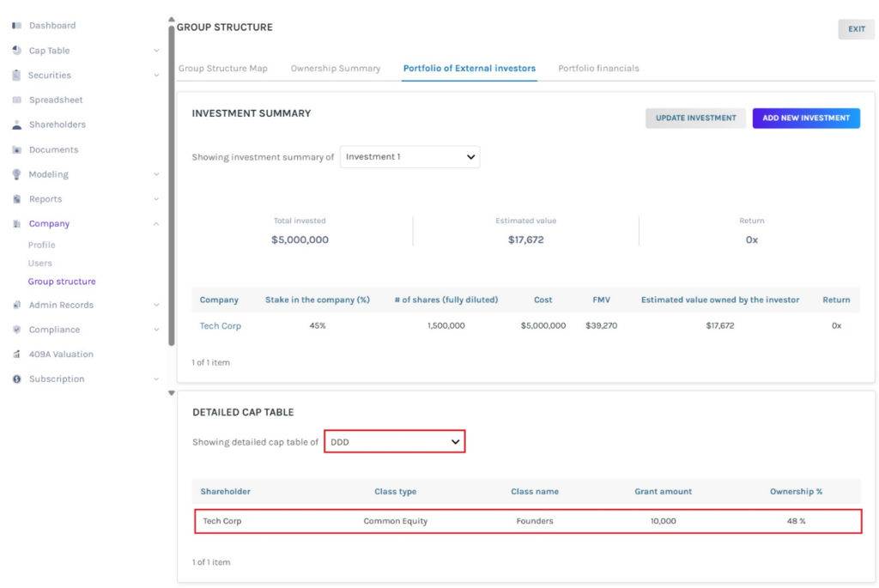Open the Ownership Summary tab
This screenshot has height=588, width=879.
[335, 69]
